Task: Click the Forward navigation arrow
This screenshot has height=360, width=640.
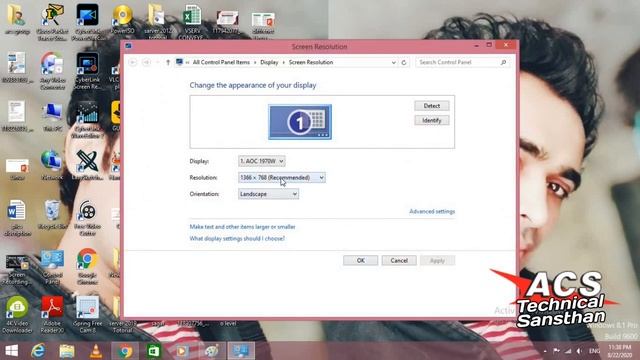Action: [147, 62]
